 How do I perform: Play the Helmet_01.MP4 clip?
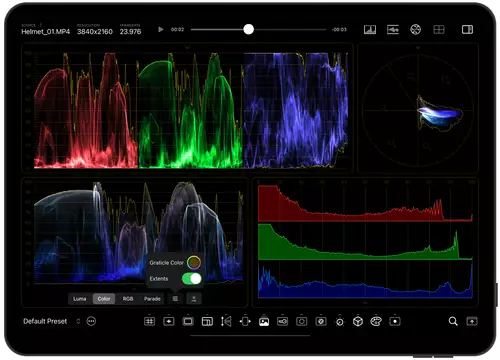[x=161, y=29]
